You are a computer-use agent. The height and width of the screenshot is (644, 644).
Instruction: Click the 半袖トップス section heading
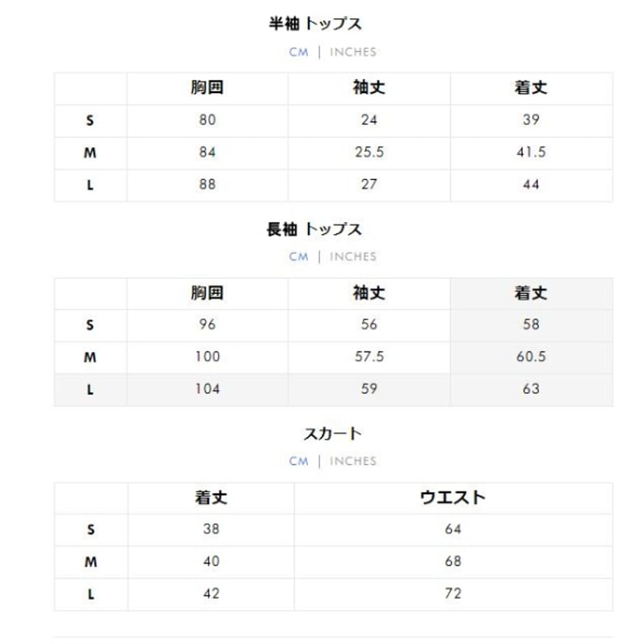click(x=315, y=24)
